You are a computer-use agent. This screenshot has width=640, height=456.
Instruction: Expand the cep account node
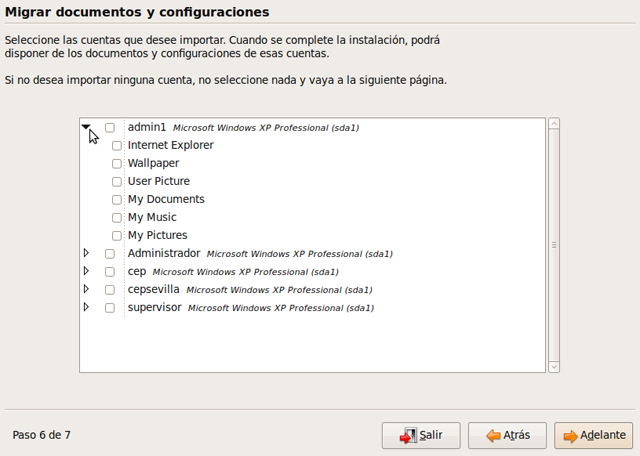point(87,272)
